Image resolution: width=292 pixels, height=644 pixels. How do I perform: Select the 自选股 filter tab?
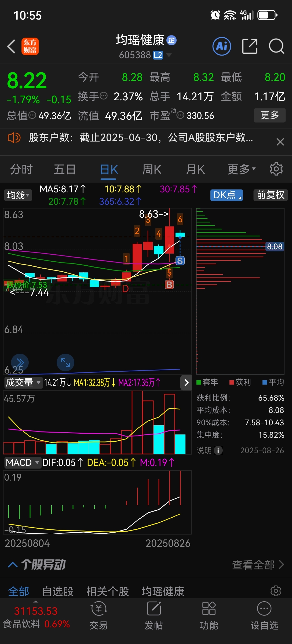58,591
